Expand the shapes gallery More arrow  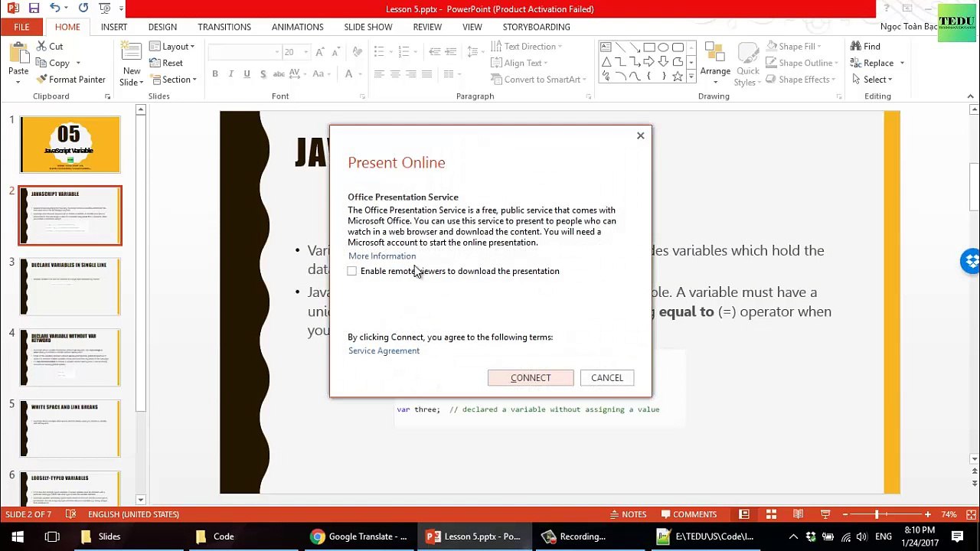tap(691, 77)
